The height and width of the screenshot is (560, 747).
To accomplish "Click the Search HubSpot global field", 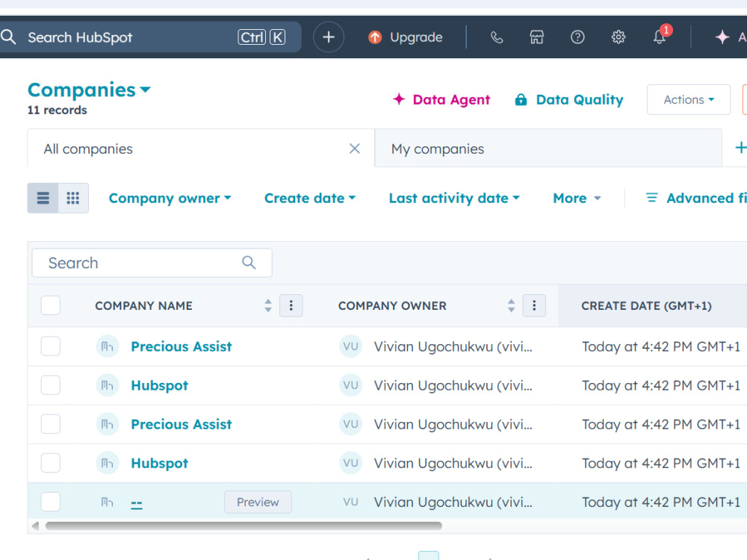I will [150, 37].
